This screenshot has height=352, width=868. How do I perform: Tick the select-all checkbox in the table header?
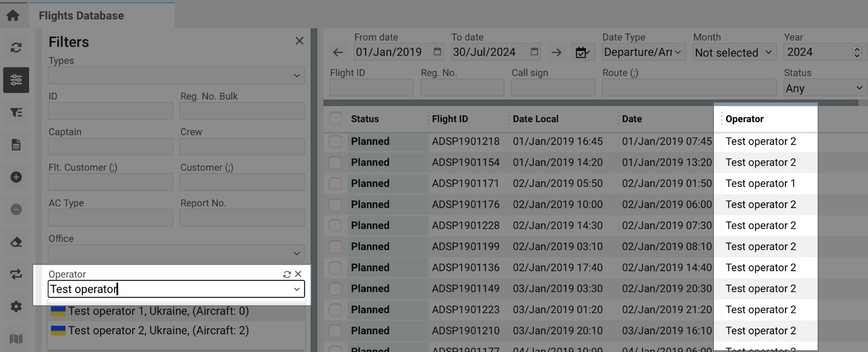tap(335, 118)
